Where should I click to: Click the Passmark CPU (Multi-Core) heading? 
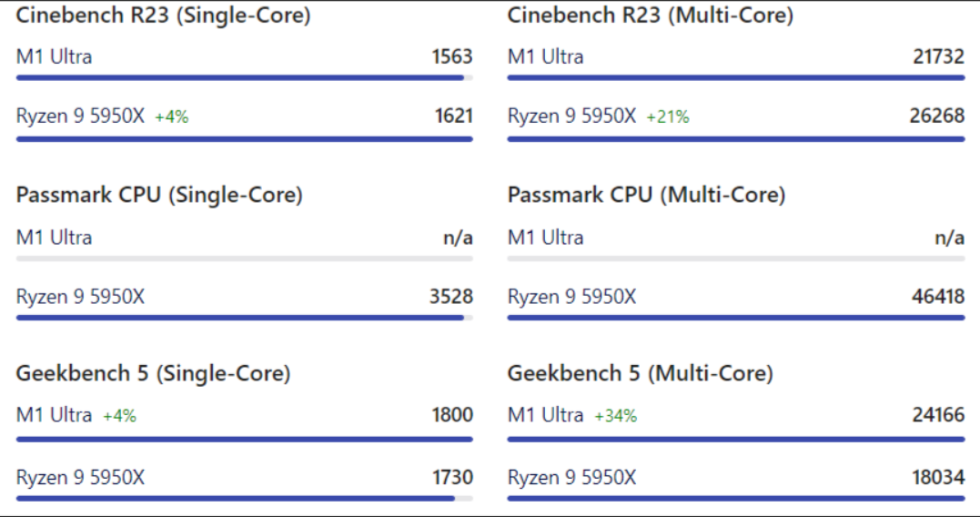click(x=646, y=195)
